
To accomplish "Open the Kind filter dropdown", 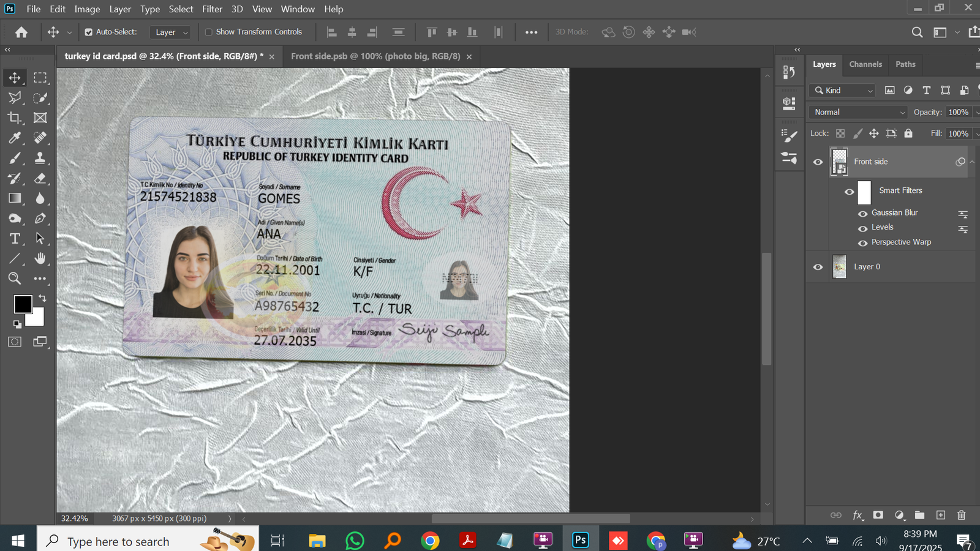I will tap(844, 91).
